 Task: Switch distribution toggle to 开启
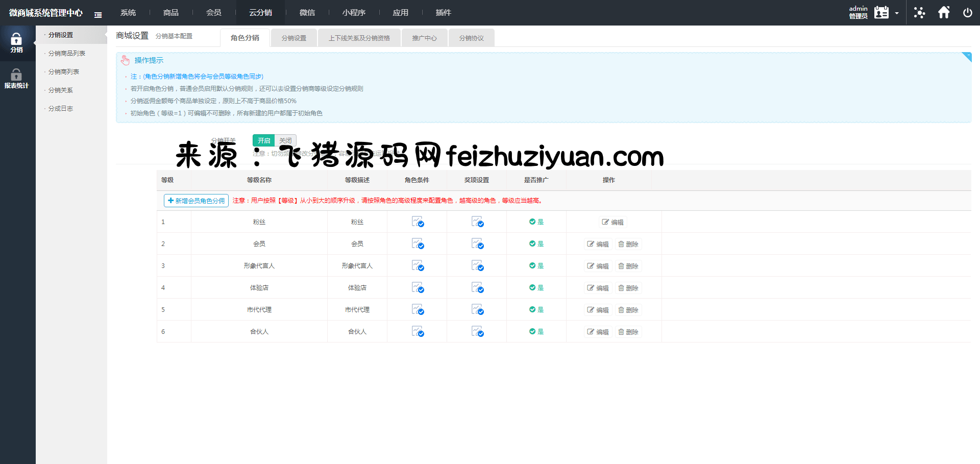coord(264,140)
